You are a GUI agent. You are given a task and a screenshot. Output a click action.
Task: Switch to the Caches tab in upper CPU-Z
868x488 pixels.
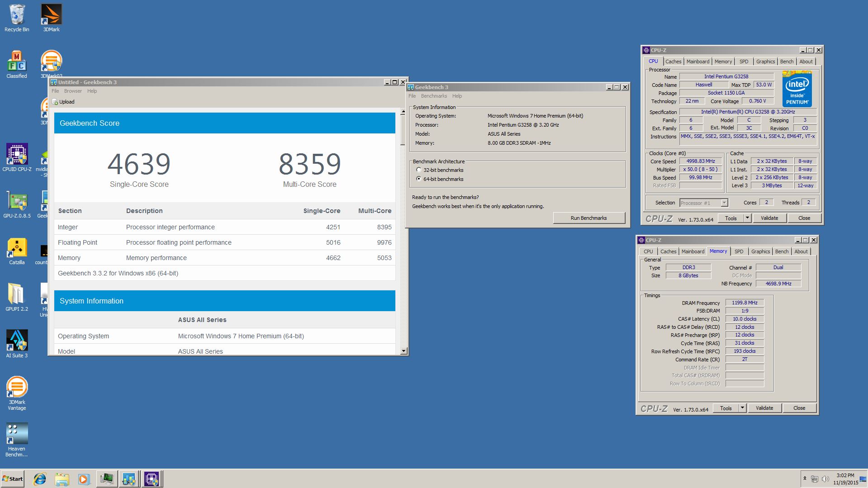(673, 62)
